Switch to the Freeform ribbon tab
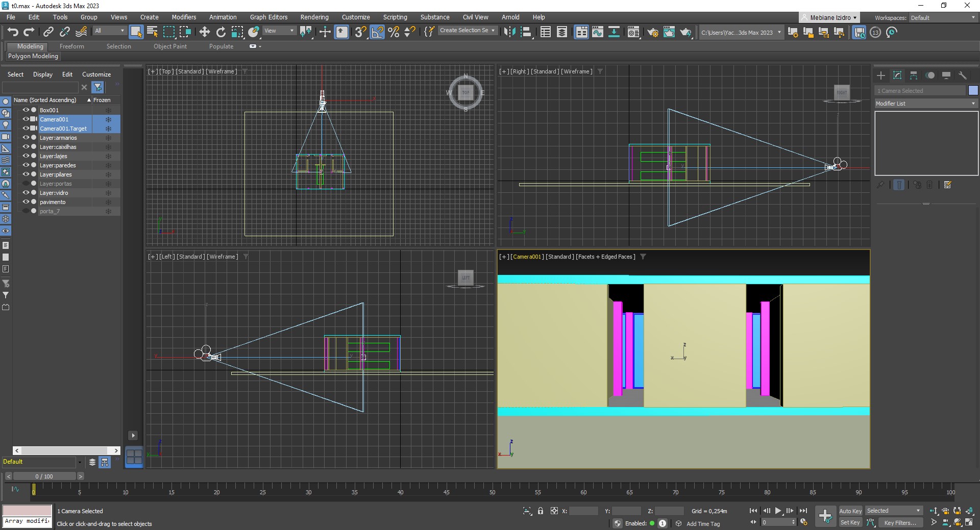This screenshot has width=980, height=530. pyautogui.click(x=71, y=46)
